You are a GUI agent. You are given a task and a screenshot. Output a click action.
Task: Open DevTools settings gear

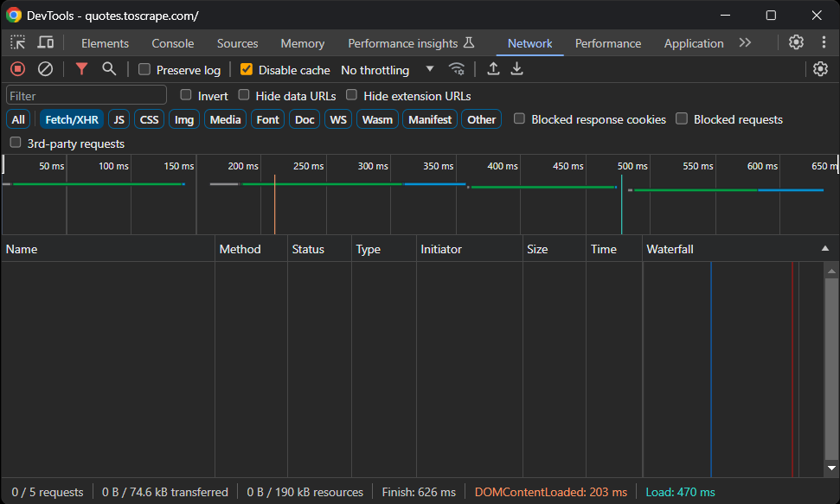pos(796,42)
